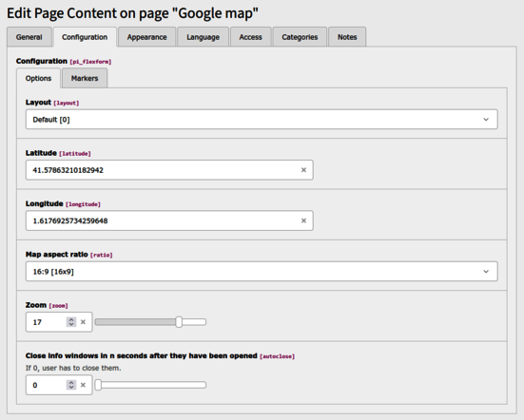Open the Categories tab
The width and height of the screenshot is (524, 420).
click(x=300, y=37)
